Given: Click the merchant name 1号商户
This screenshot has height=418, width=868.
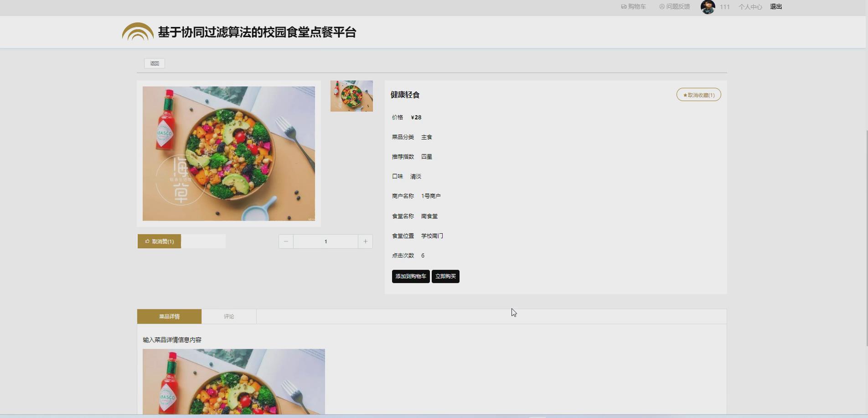Looking at the screenshot, I should [431, 196].
